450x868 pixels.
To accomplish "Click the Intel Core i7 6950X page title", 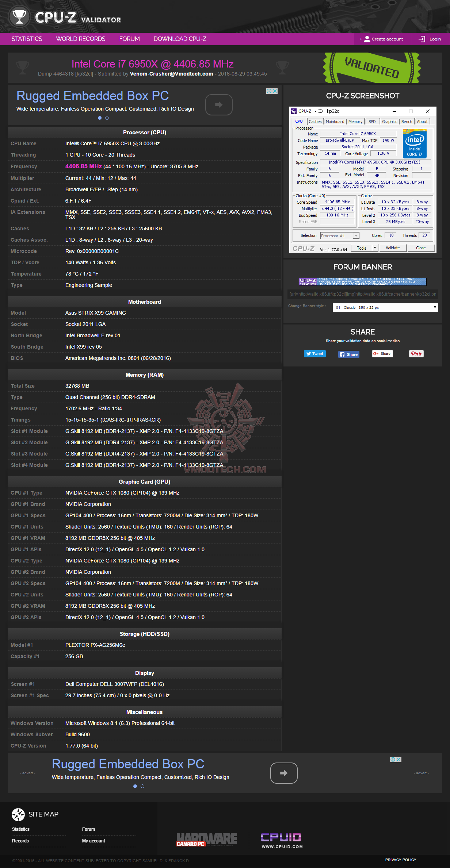I will pyautogui.click(x=152, y=64).
